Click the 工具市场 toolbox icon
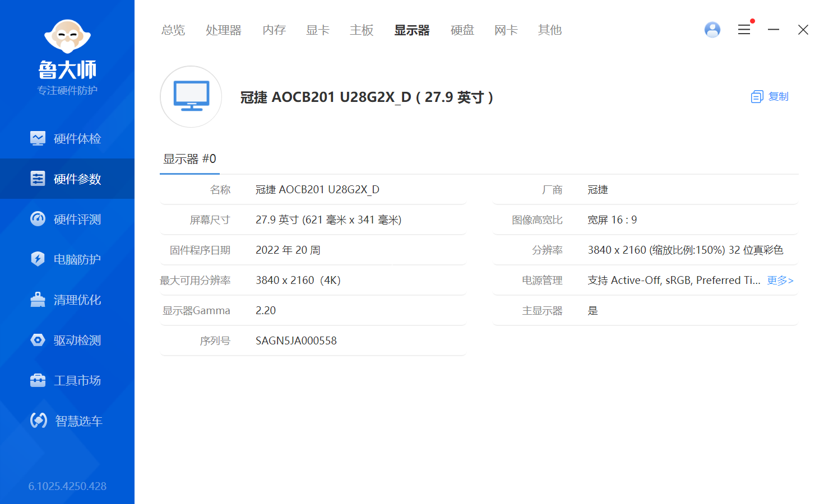 (38, 380)
